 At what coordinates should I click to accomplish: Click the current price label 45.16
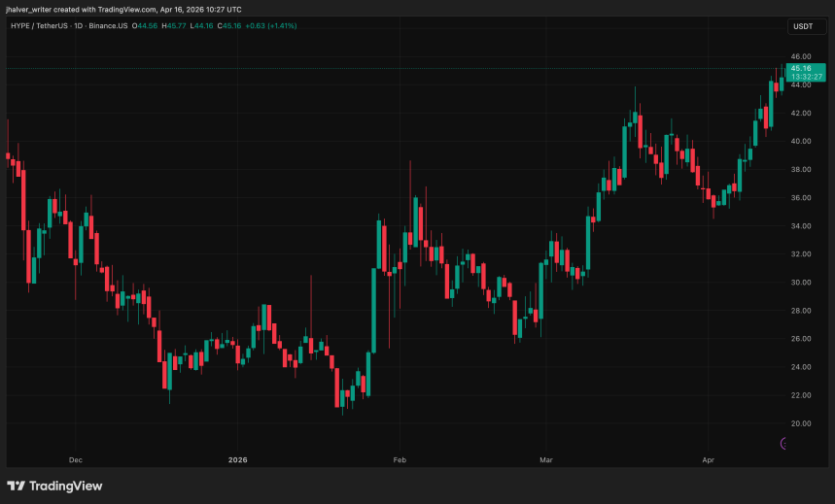801,68
